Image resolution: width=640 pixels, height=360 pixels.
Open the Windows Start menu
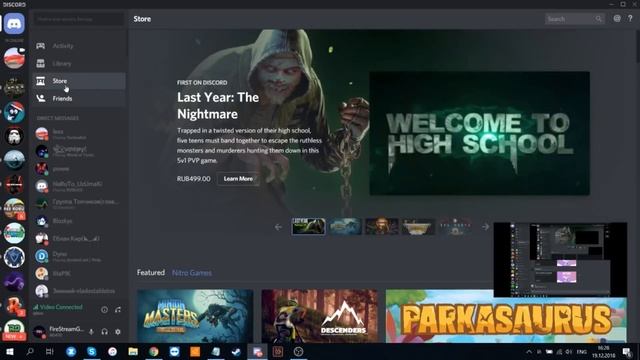coord(10,352)
